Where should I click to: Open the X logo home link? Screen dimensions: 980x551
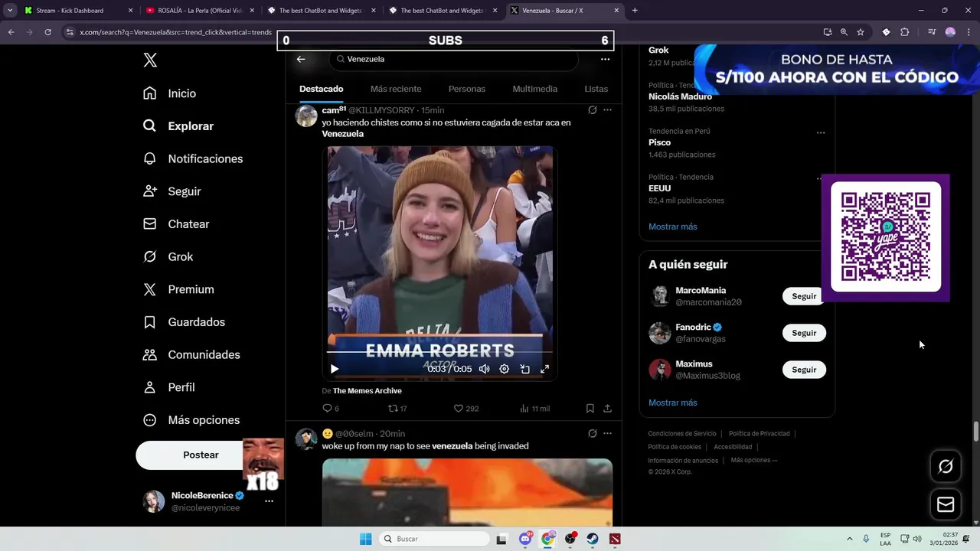tap(150, 60)
